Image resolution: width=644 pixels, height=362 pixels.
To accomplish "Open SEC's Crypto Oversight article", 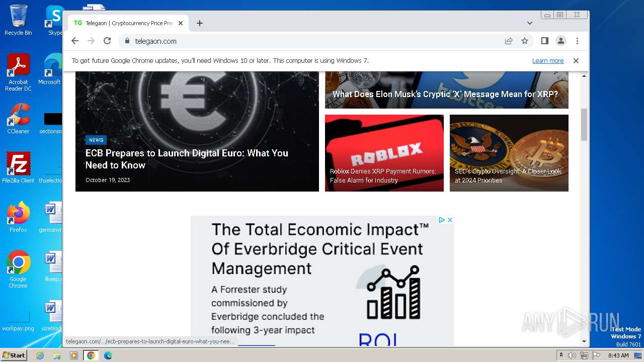I will [x=508, y=175].
